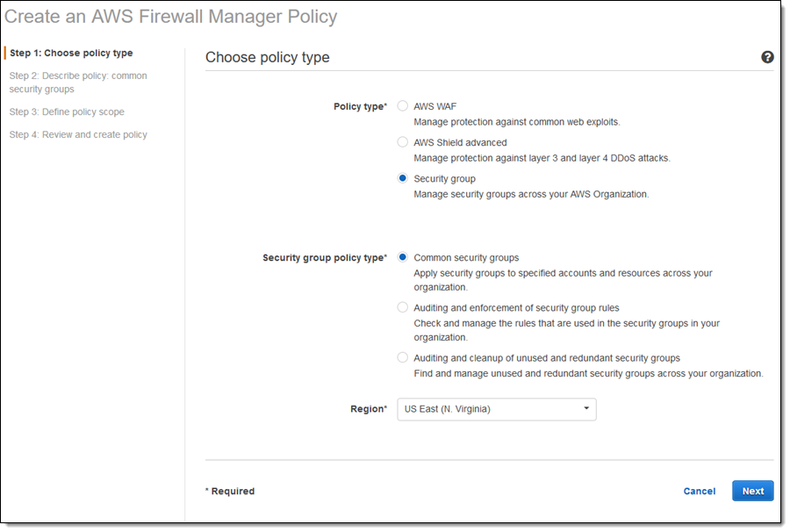The width and height of the screenshot is (790, 532).
Task: Go to Step 1: Choose policy type
Action: 71,54
